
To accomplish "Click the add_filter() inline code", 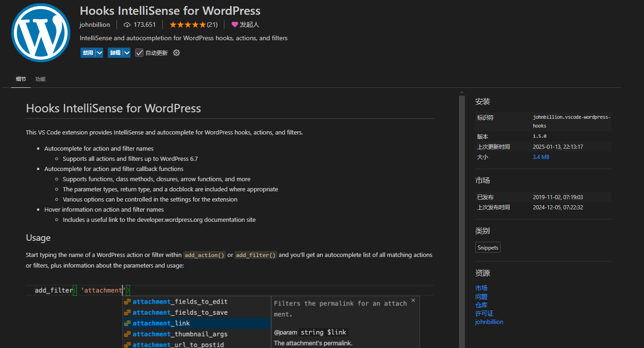I will tap(256, 255).
